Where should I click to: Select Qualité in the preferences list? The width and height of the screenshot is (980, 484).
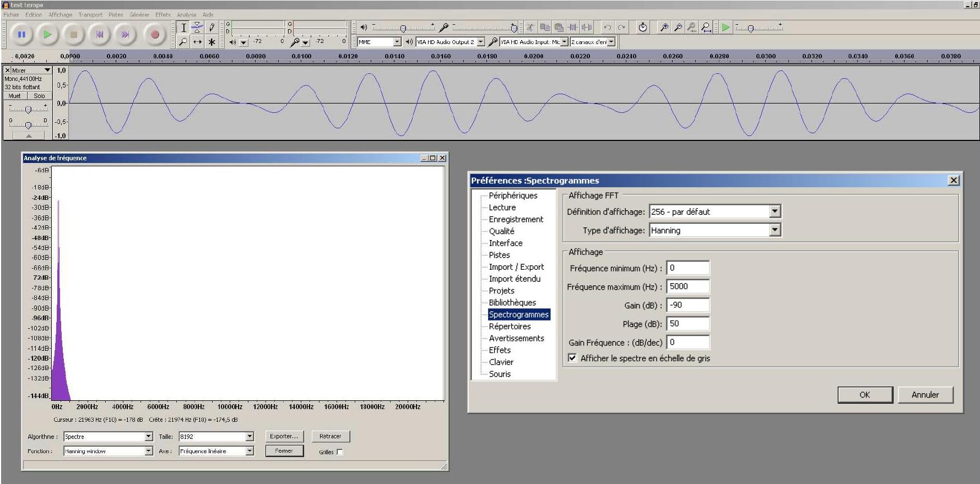501,231
